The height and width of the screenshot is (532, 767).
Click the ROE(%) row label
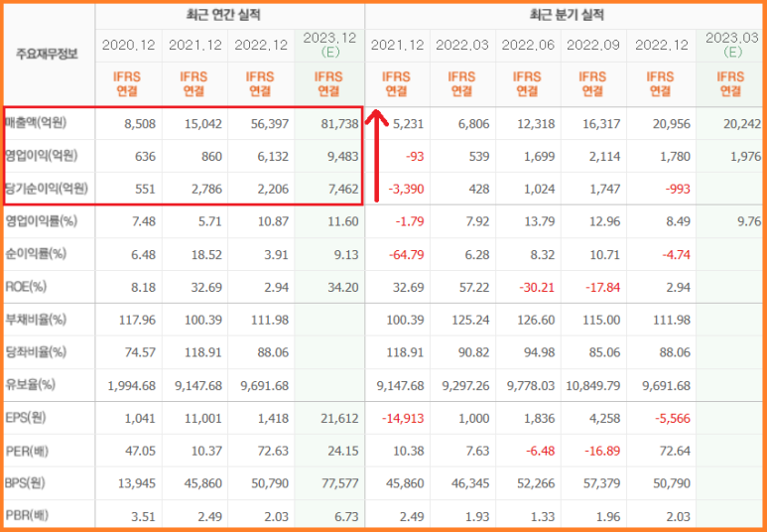tap(26, 287)
